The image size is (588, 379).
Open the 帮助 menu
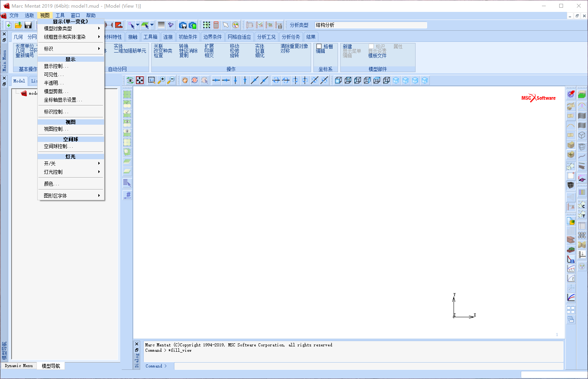(91, 15)
